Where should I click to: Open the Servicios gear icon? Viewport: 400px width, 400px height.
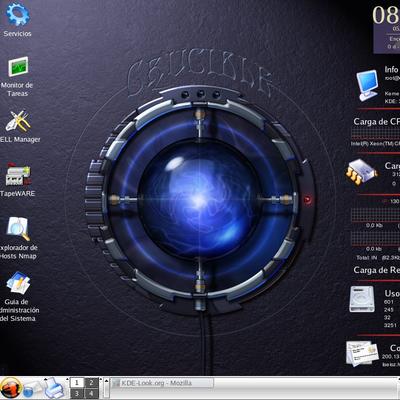tap(18, 14)
